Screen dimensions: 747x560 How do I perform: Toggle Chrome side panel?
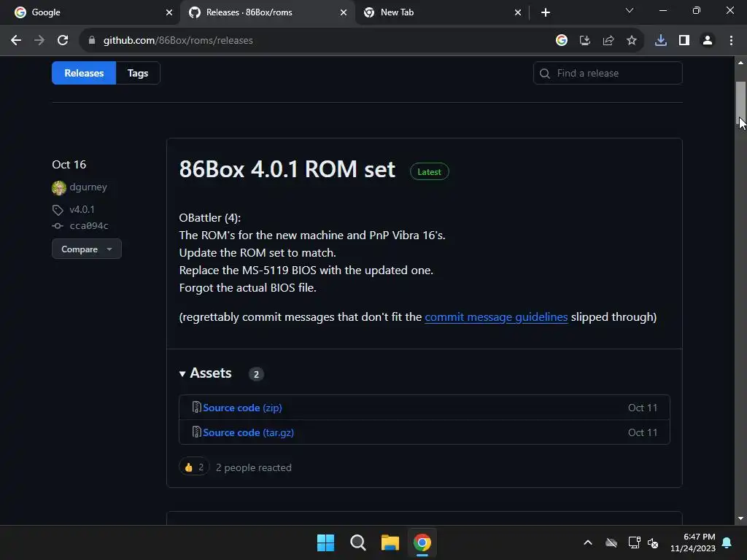(684, 41)
